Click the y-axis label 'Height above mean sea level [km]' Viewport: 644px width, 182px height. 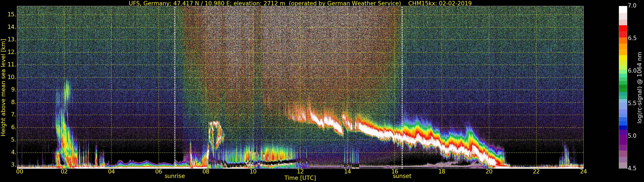pyautogui.click(x=3, y=88)
